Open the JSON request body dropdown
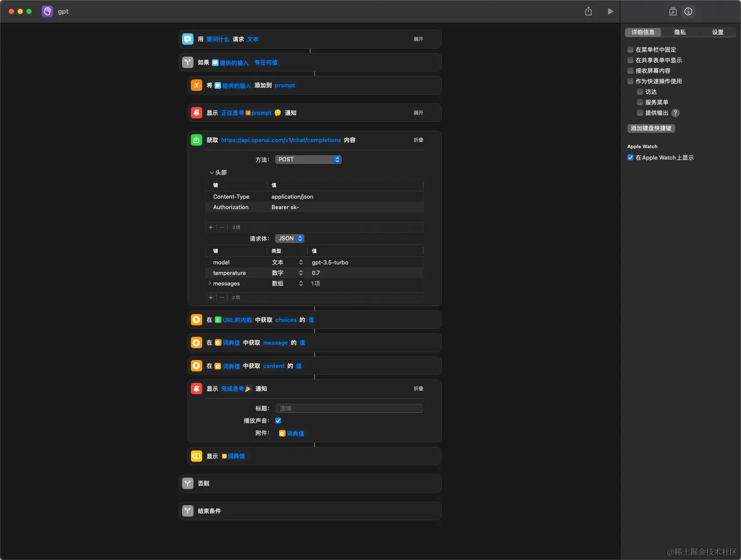The width and height of the screenshot is (741, 560). click(x=290, y=238)
